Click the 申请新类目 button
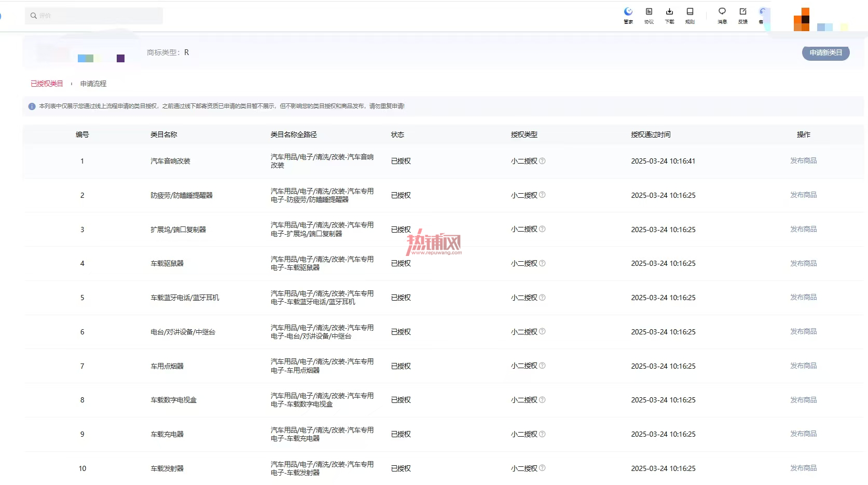The image size is (868, 485). [x=825, y=53]
